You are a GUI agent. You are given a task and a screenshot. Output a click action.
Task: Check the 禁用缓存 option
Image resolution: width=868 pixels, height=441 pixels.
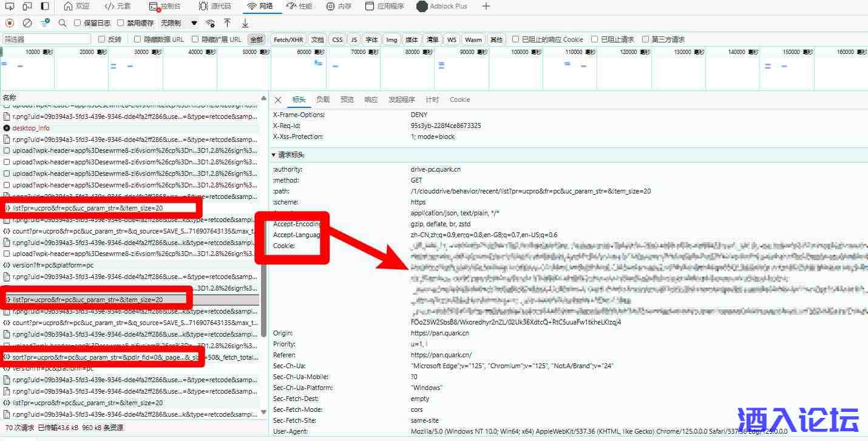click(121, 23)
